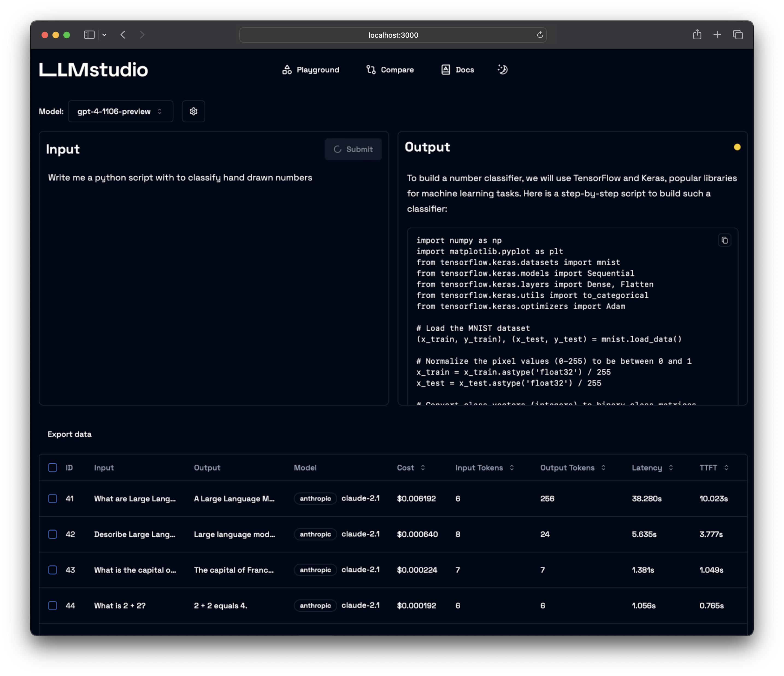Copy code block with clipboard icon
The image size is (784, 676).
coord(724,240)
